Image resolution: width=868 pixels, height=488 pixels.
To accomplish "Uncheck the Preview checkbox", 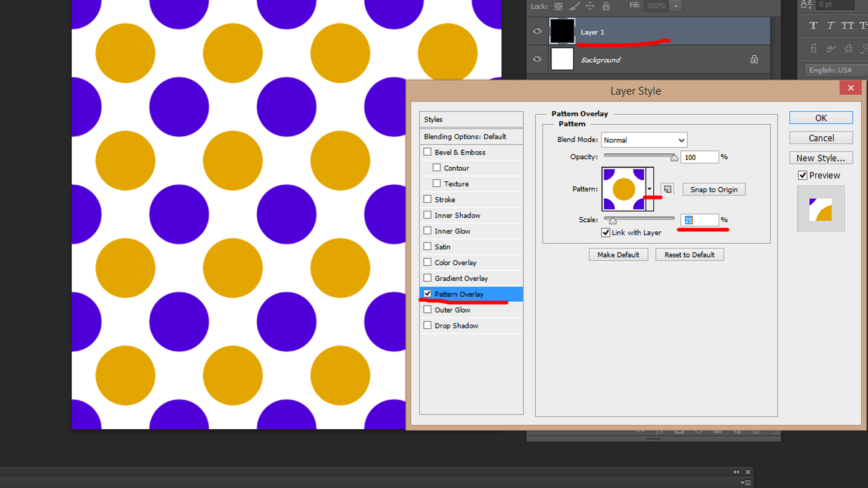I will pos(803,175).
